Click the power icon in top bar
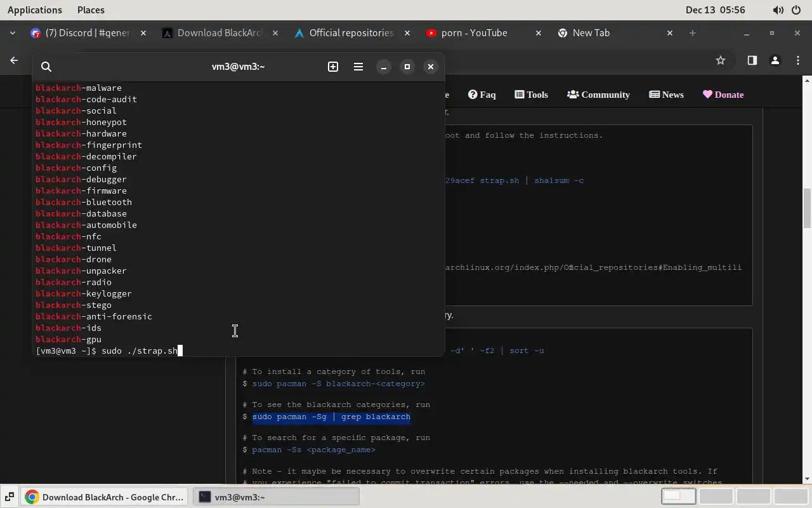The height and width of the screenshot is (508, 812). coord(797,10)
